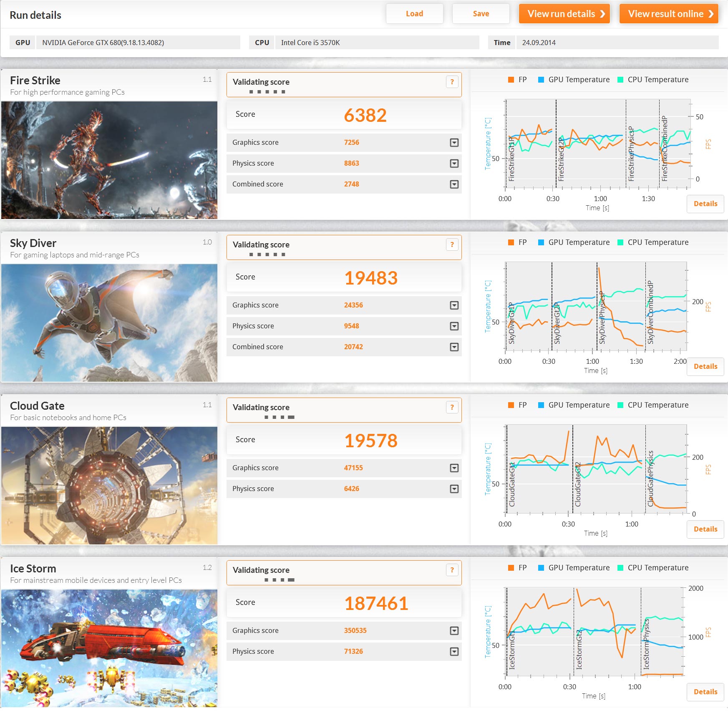Click the Sky Diver CPU Temperature legend swatch

[x=620, y=242]
